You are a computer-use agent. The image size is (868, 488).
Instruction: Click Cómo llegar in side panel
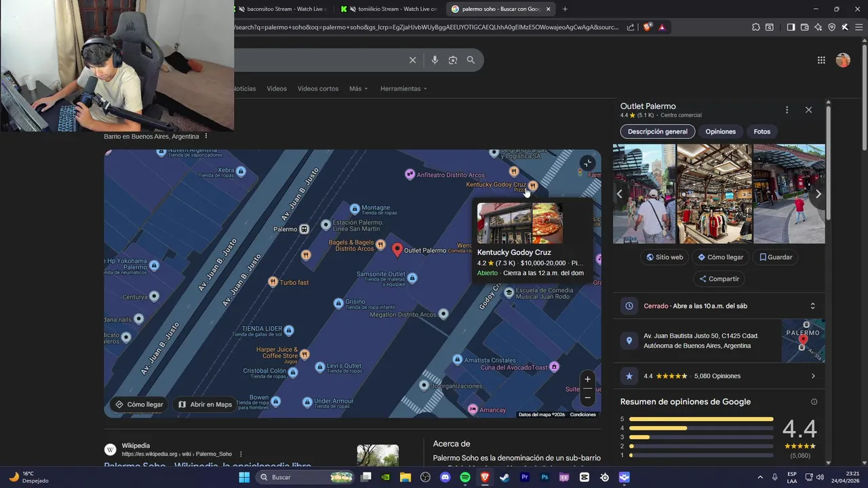[x=720, y=258]
